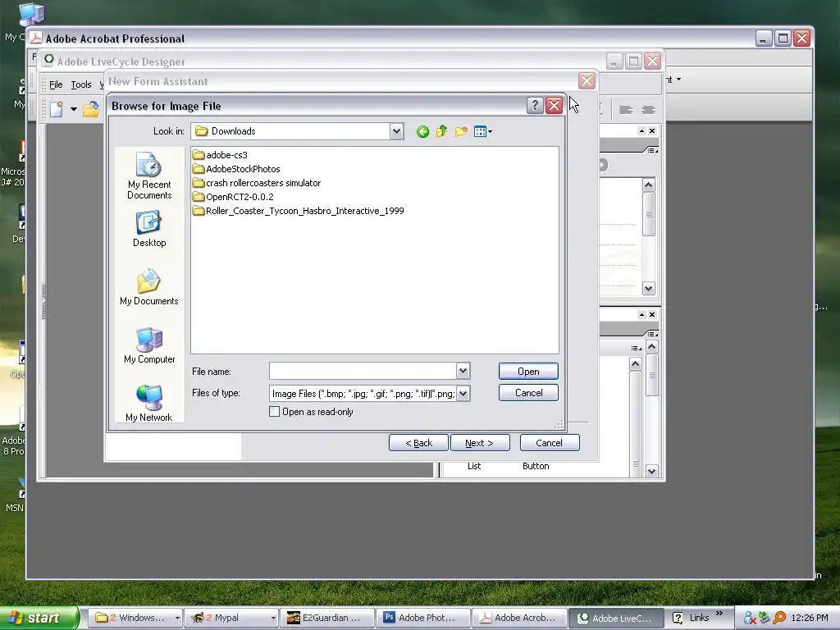Image resolution: width=840 pixels, height=630 pixels.
Task: Collapse the lower right palette panel
Action: (x=641, y=314)
